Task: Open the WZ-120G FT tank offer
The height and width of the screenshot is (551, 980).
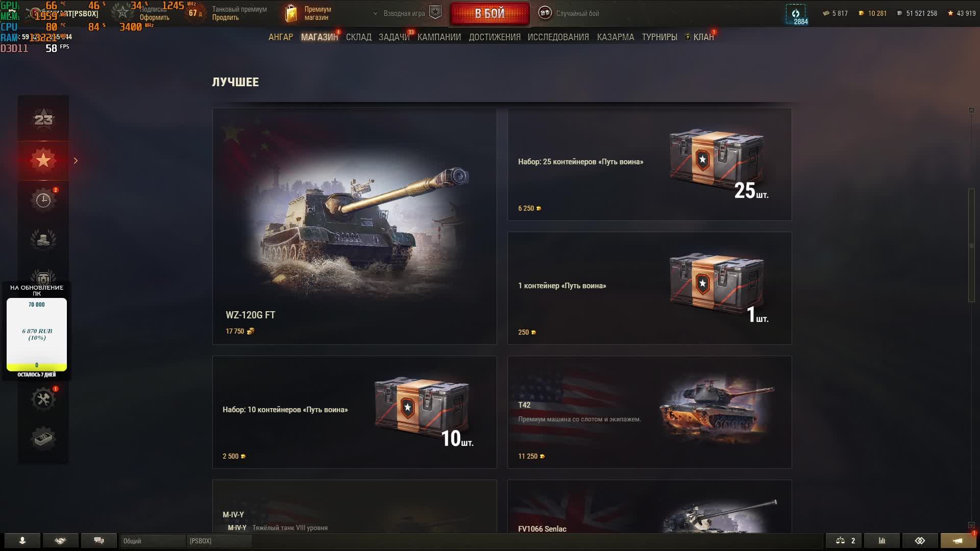Action: click(354, 226)
